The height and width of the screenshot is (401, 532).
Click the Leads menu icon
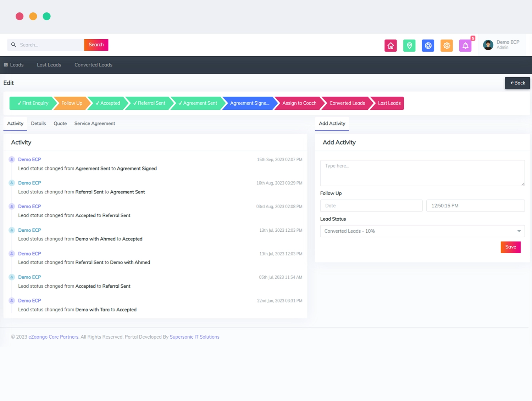6,65
